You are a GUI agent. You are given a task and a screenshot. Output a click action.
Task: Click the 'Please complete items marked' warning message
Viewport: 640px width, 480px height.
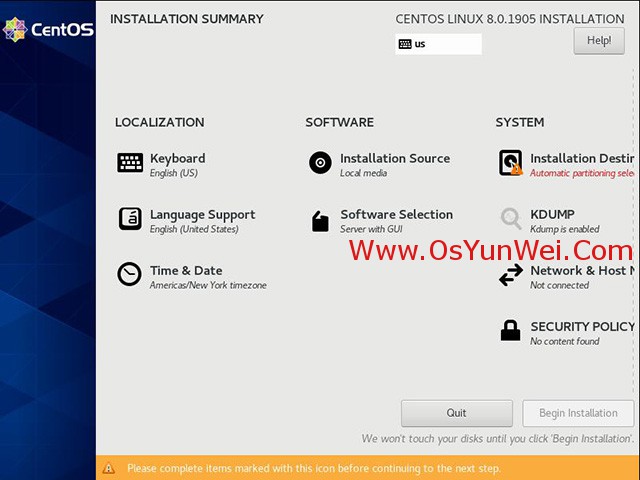click(313, 468)
